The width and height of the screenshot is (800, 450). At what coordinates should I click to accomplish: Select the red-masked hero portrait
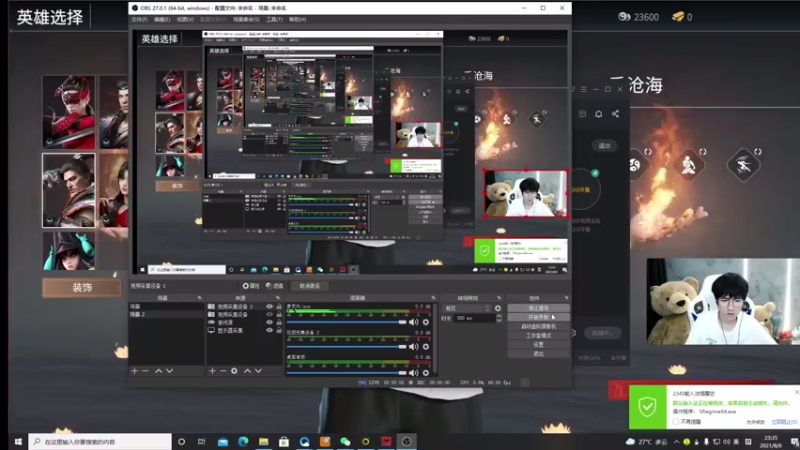point(68,112)
